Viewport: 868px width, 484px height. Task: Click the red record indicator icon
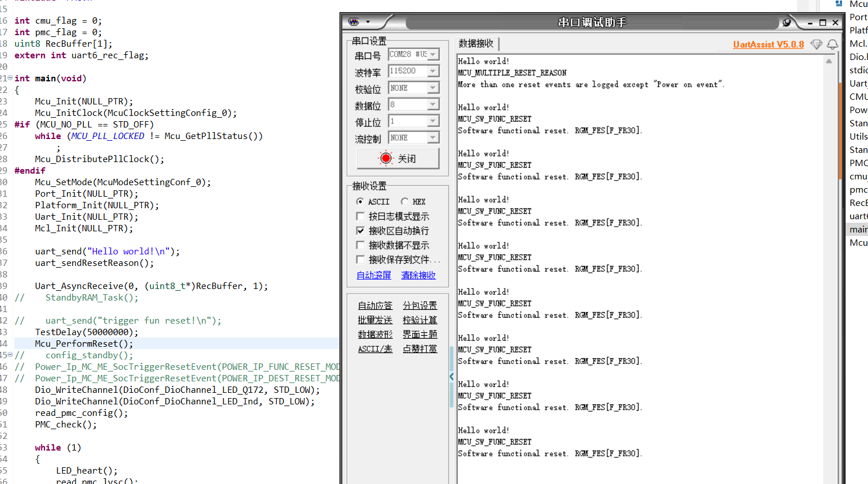[x=386, y=158]
